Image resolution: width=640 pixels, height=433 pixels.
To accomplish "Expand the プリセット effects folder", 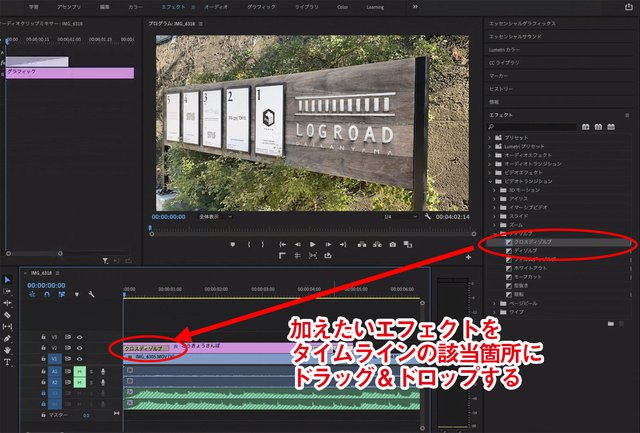I will pyautogui.click(x=489, y=137).
